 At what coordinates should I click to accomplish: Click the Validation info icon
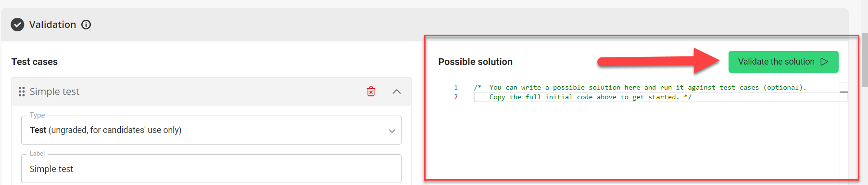pyautogui.click(x=86, y=25)
